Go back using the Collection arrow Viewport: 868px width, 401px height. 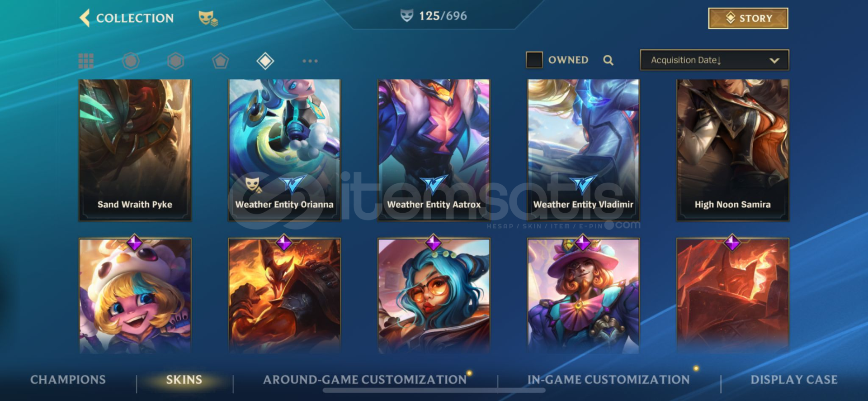coord(85,18)
